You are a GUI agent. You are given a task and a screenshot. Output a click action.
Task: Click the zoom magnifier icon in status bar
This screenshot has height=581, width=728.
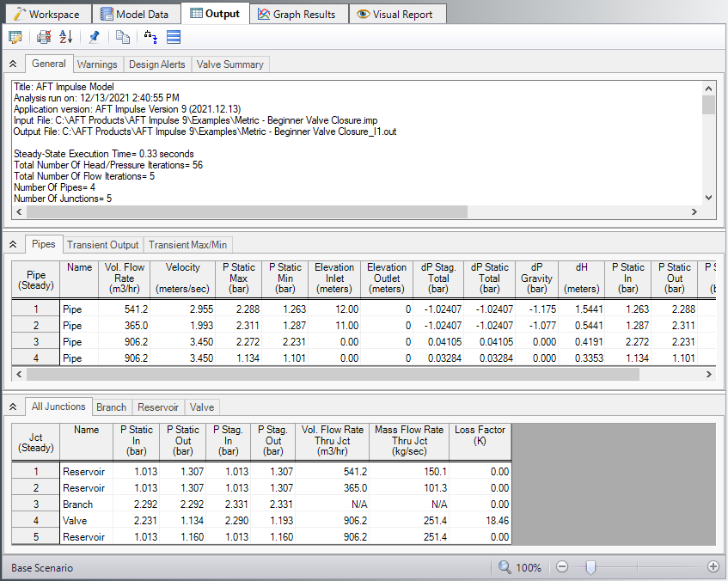pyautogui.click(x=505, y=567)
